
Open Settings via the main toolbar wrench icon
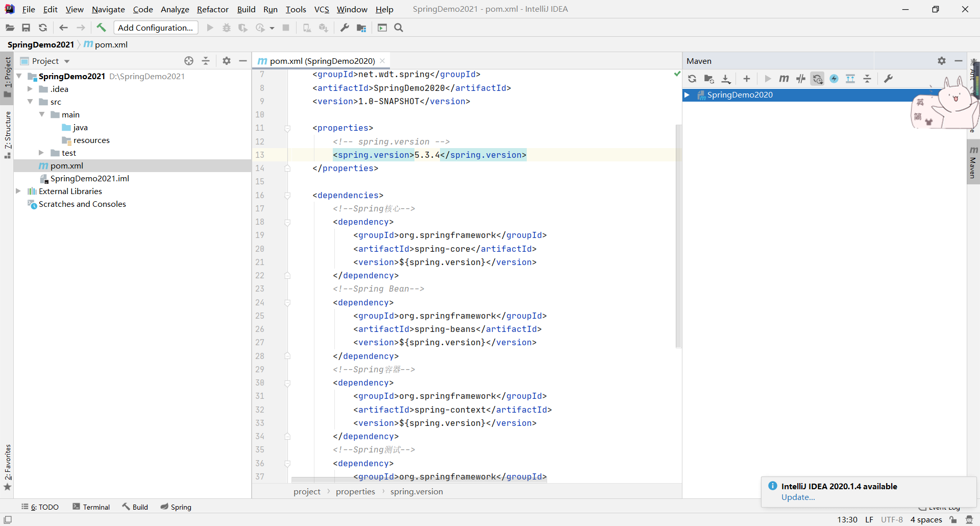point(345,28)
